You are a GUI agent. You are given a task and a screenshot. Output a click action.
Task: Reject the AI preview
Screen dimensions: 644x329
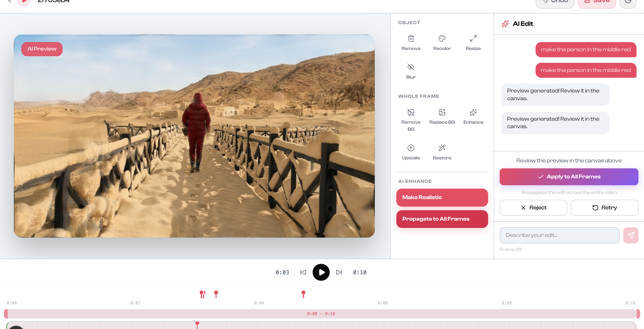click(533, 208)
